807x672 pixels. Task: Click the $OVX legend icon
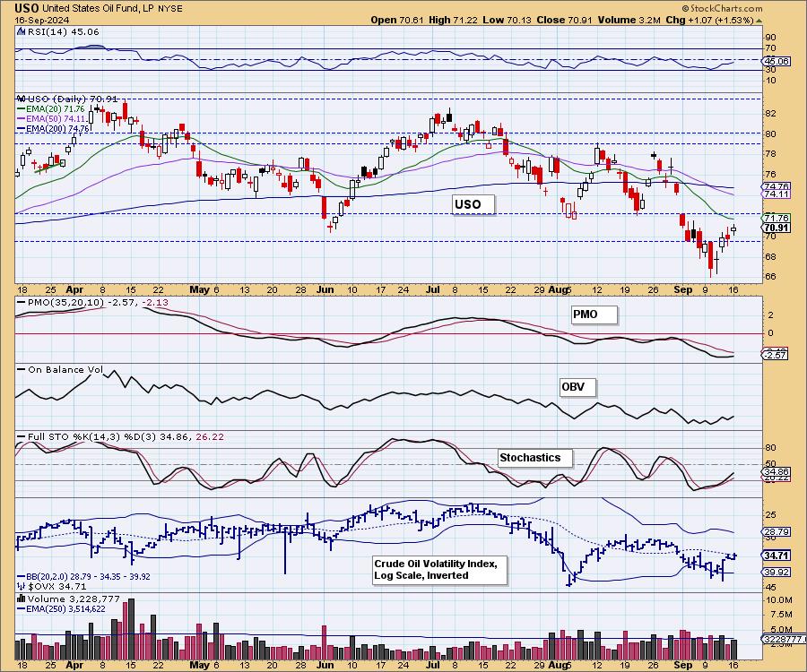click(x=21, y=586)
